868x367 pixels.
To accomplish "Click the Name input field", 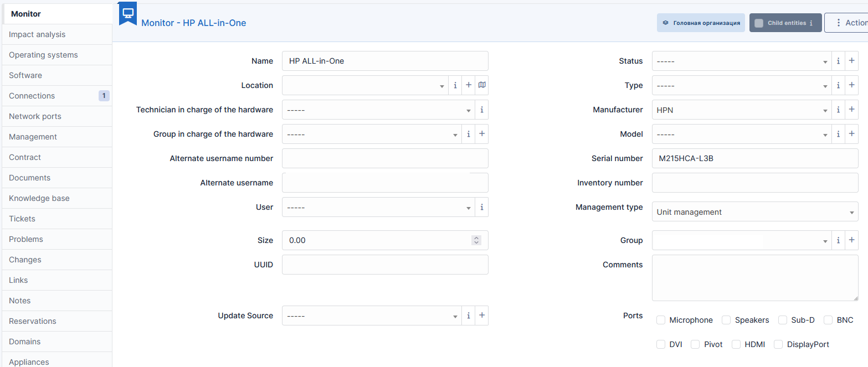I will [385, 61].
